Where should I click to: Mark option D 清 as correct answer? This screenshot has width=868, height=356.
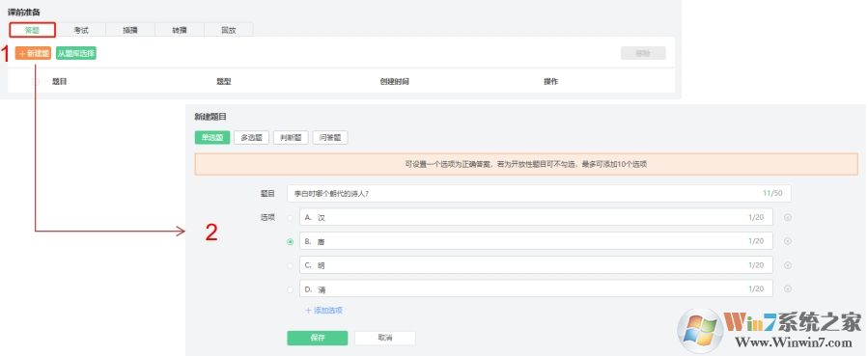coord(290,289)
